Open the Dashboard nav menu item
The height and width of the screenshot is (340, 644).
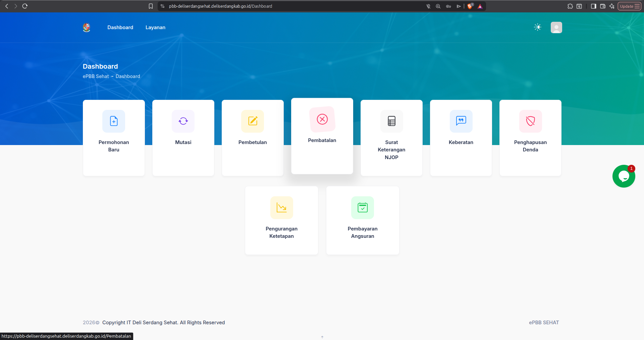[x=120, y=27]
